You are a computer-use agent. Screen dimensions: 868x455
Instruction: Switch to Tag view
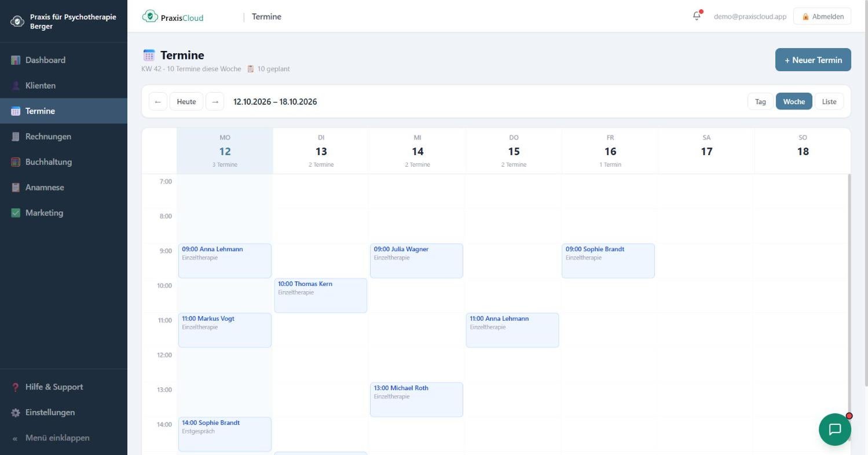(760, 102)
